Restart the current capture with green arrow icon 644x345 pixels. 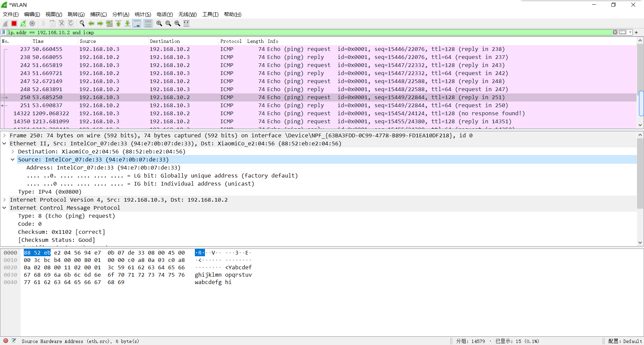[x=23, y=23]
